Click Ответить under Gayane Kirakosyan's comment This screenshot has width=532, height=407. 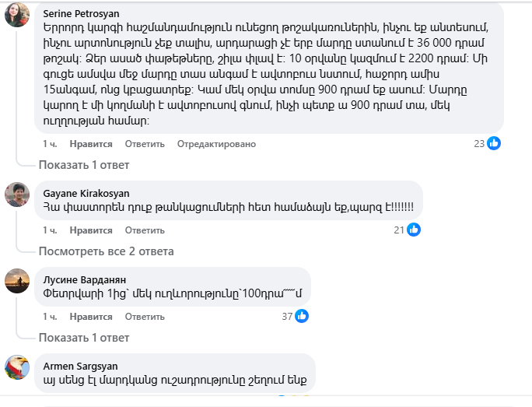click(x=144, y=230)
